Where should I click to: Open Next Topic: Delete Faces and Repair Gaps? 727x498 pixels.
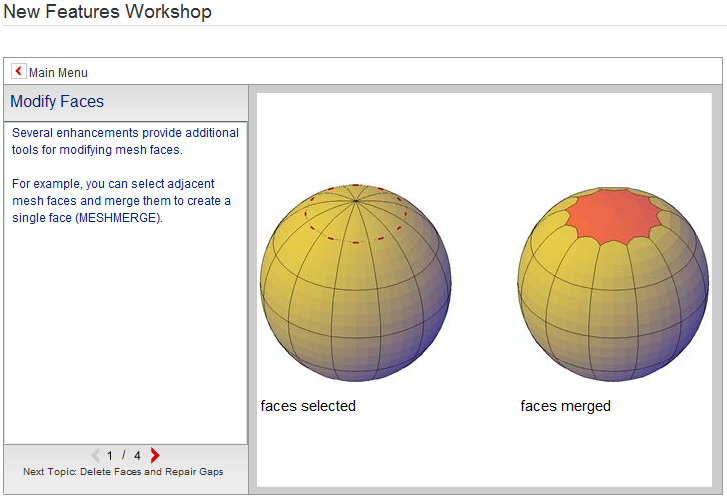pyautogui.click(x=123, y=472)
